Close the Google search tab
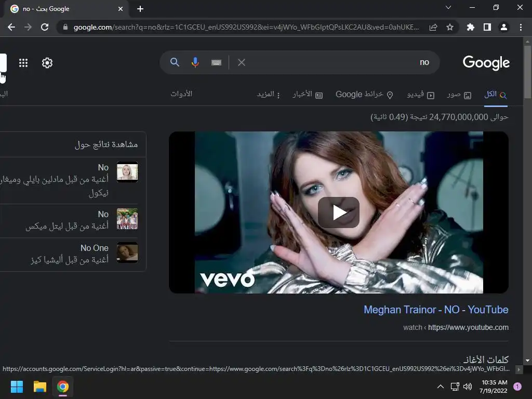 click(121, 9)
